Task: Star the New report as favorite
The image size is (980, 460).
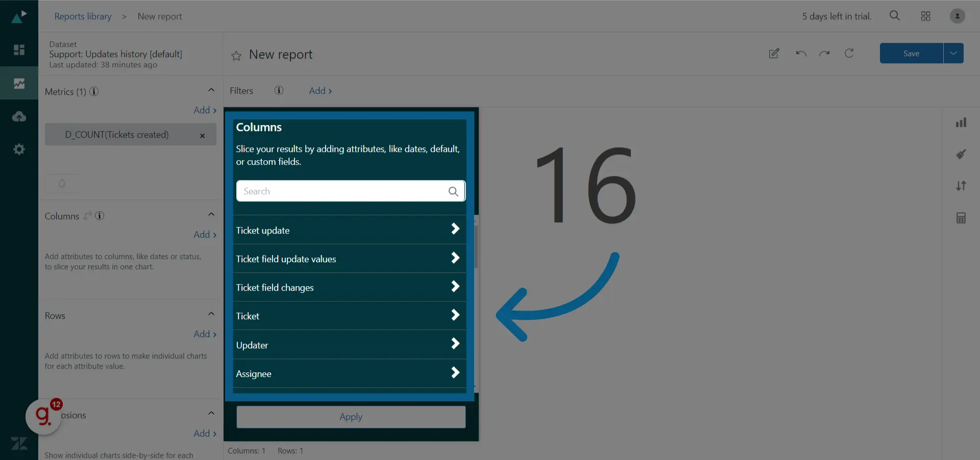Action: [236, 56]
